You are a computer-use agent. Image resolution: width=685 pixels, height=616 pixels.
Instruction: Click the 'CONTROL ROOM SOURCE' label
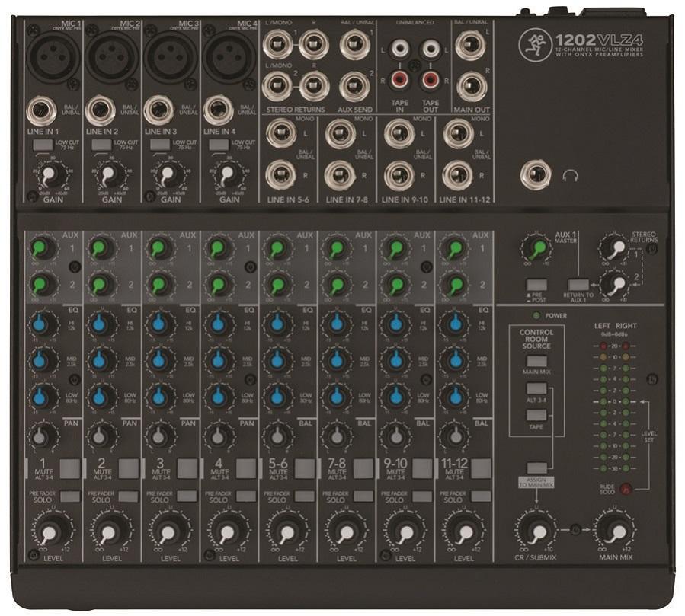tap(536, 339)
